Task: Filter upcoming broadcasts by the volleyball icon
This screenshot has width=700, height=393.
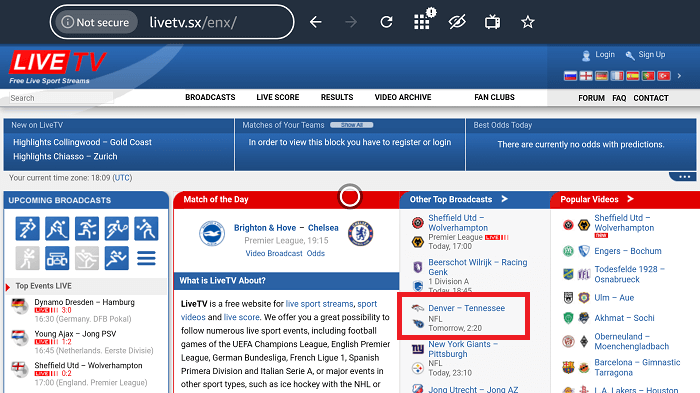Action: tap(146, 228)
